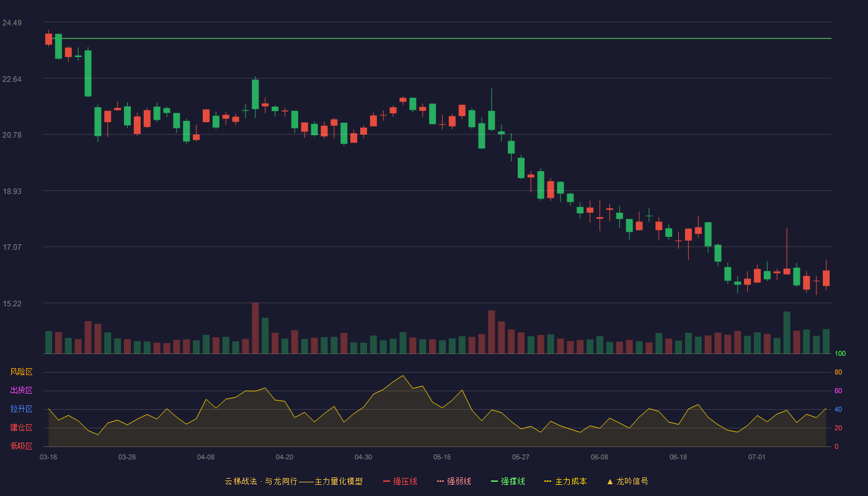Click the first red candlestick at 03-16
The image size is (868, 496).
point(48,39)
